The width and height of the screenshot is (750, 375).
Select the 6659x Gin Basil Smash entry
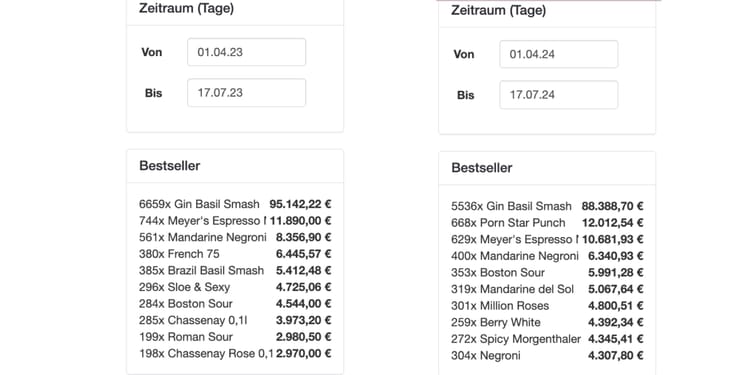click(235, 204)
